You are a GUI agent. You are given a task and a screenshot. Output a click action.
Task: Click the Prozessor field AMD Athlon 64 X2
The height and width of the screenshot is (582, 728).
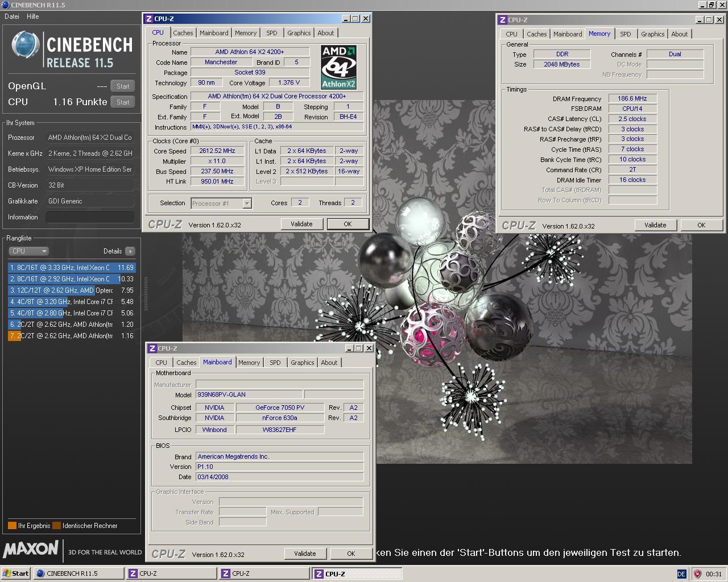coord(90,138)
